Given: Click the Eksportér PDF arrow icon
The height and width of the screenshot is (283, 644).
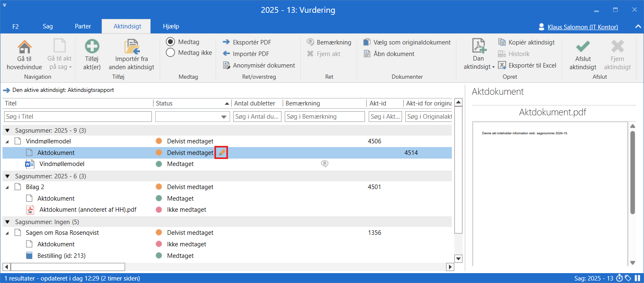Looking at the screenshot, I should (x=226, y=42).
